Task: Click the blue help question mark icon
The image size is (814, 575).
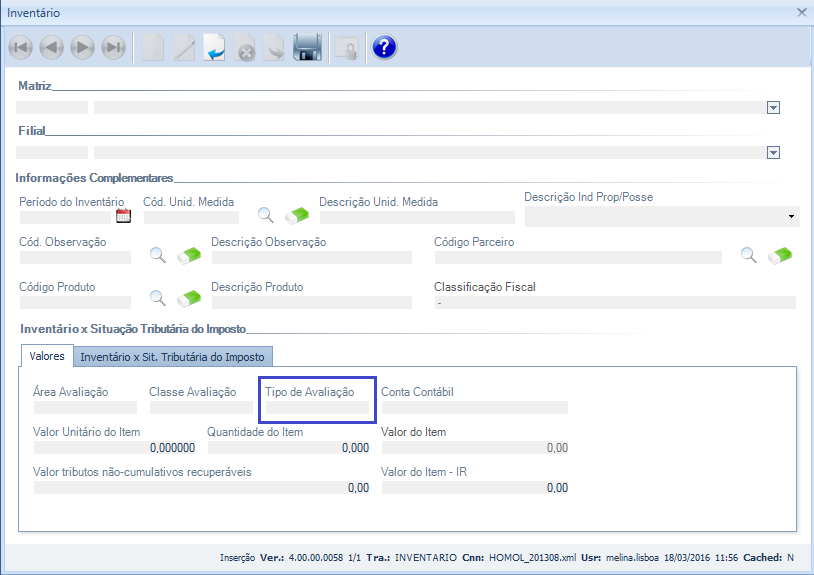Action: click(384, 47)
